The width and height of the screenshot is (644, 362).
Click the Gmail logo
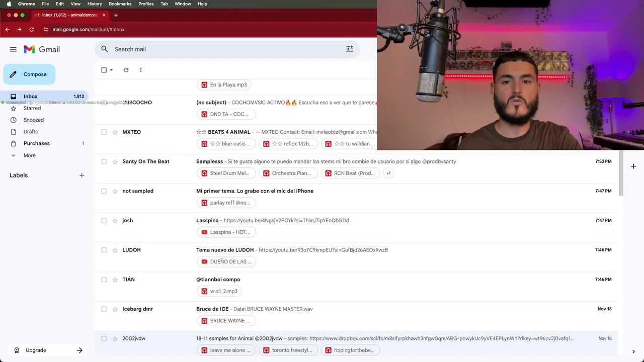(42, 49)
